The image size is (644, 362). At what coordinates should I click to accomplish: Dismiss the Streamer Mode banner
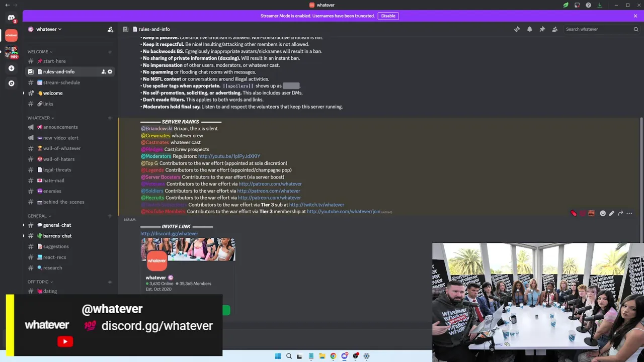(635, 16)
